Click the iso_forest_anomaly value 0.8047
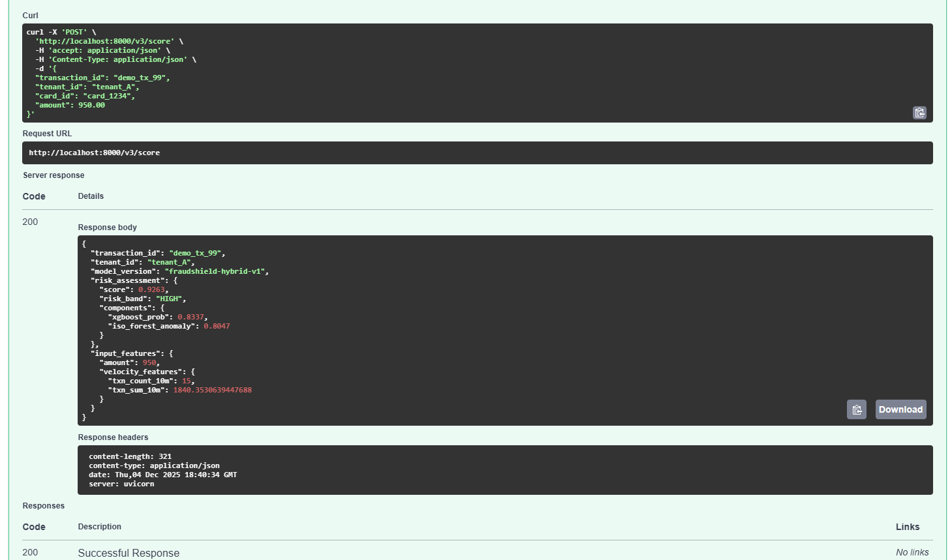This screenshot has height=560, width=952. click(x=217, y=326)
